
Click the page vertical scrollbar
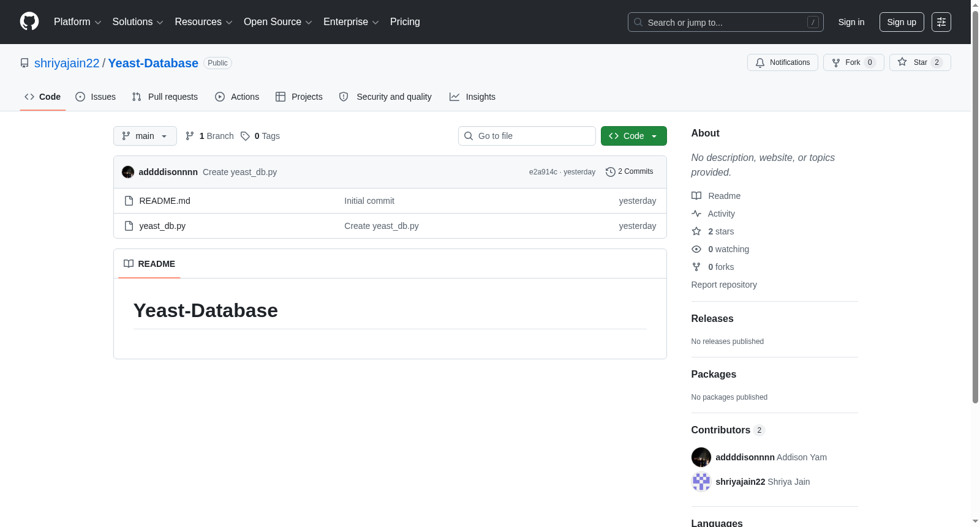[x=975, y=208]
